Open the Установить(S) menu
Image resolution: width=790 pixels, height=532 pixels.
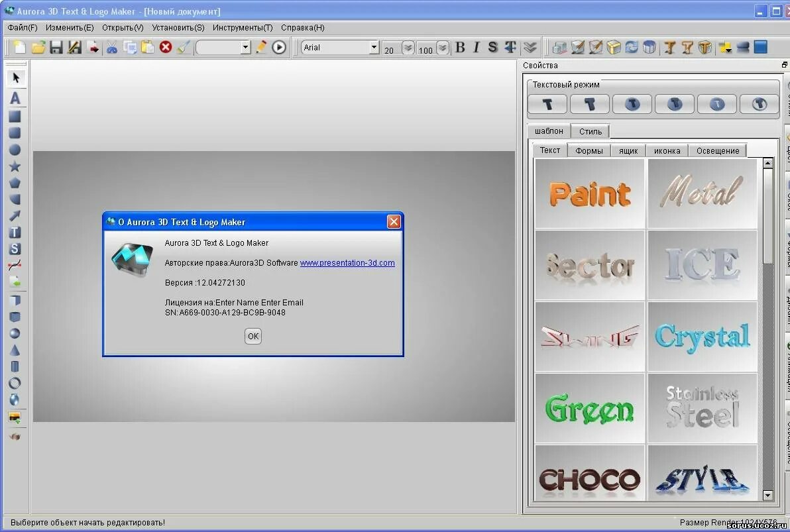[178, 28]
